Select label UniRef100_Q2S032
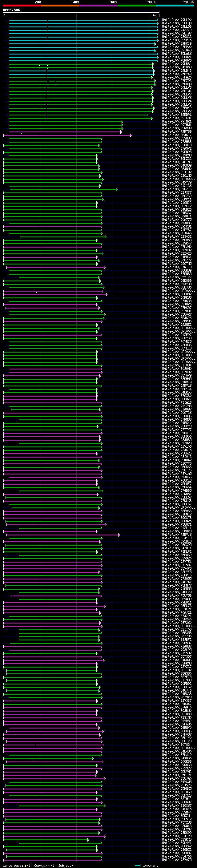The height and width of the screenshot is (868, 197). (x=177, y=237)
